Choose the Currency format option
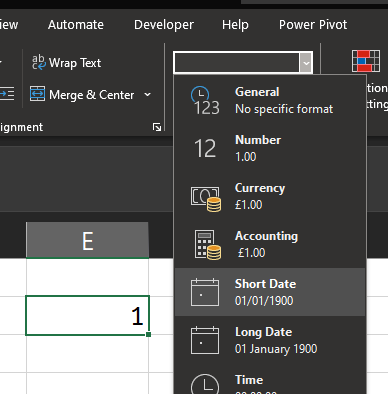 click(x=270, y=196)
